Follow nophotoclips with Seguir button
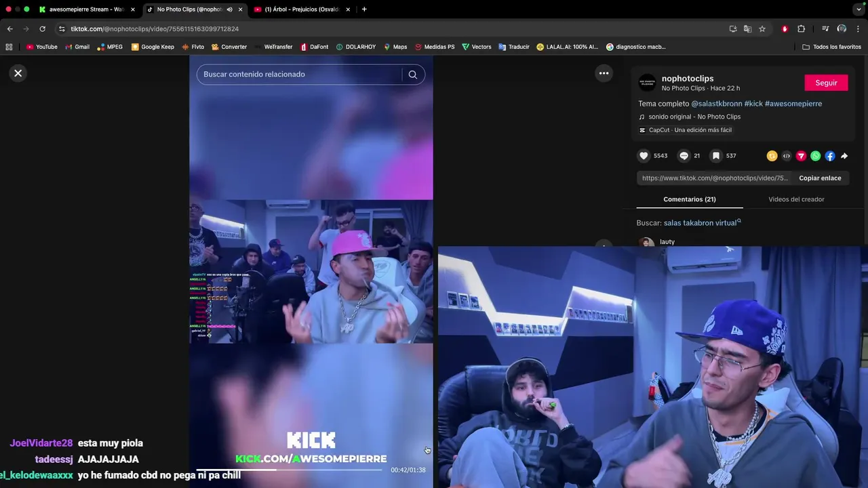Image resolution: width=868 pixels, height=488 pixels. click(x=826, y=83)
